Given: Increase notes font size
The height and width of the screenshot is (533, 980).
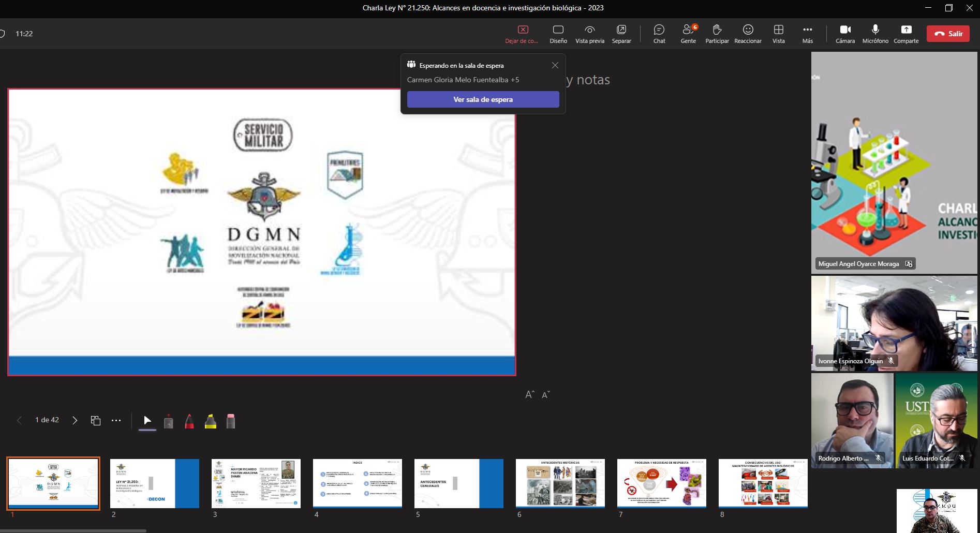Looking at the screenshot, I should tap(530, 395).
